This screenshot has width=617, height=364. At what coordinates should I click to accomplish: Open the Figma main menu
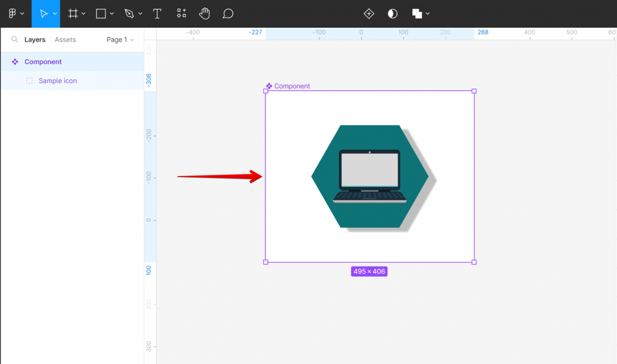pos(13,13)
